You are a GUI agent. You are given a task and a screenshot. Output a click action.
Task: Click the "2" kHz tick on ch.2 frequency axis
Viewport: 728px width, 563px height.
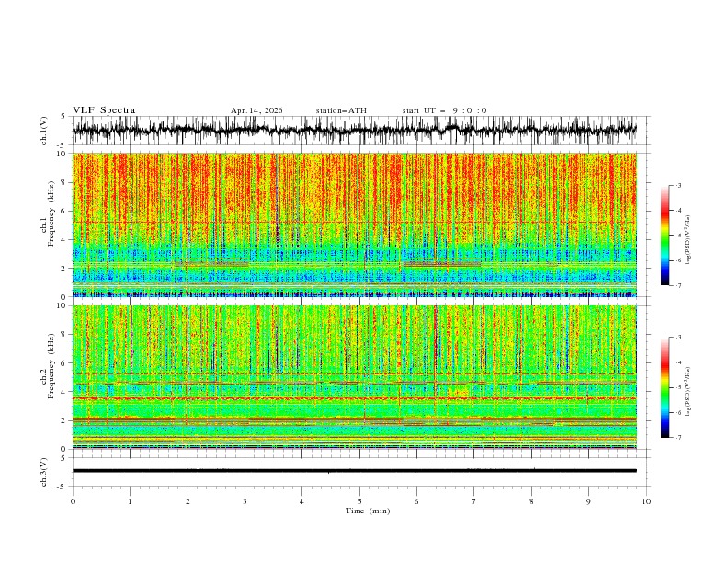[64, 420]
